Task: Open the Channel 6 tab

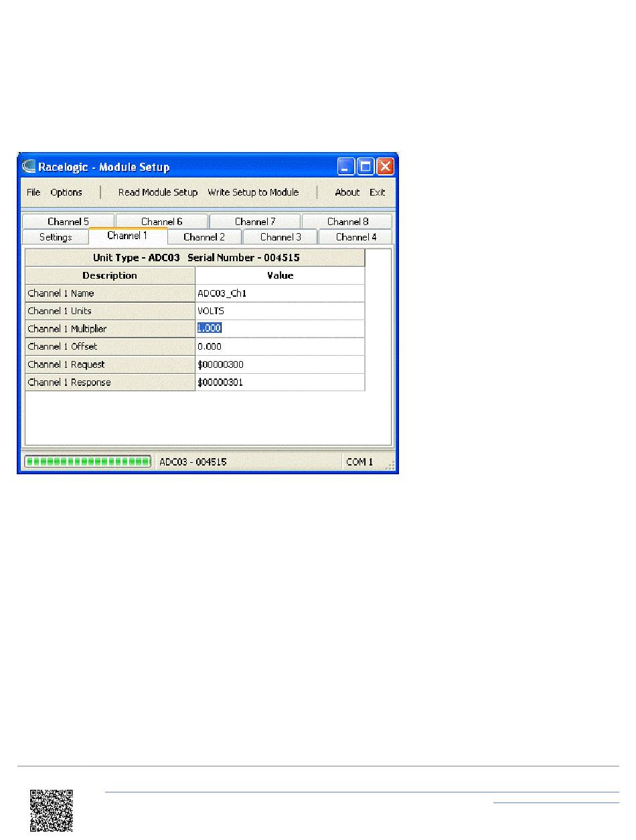Action: click(x=162, y=222)
